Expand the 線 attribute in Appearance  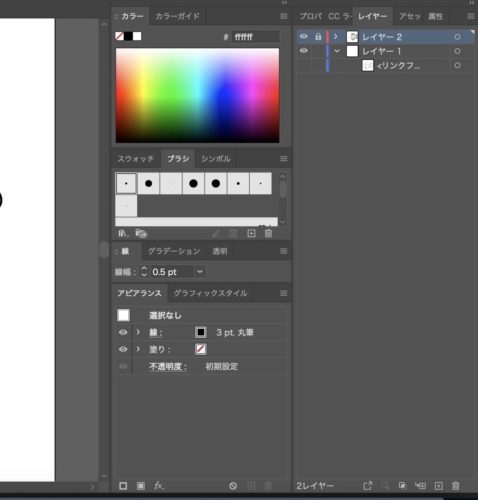click(x=138, y=332)
